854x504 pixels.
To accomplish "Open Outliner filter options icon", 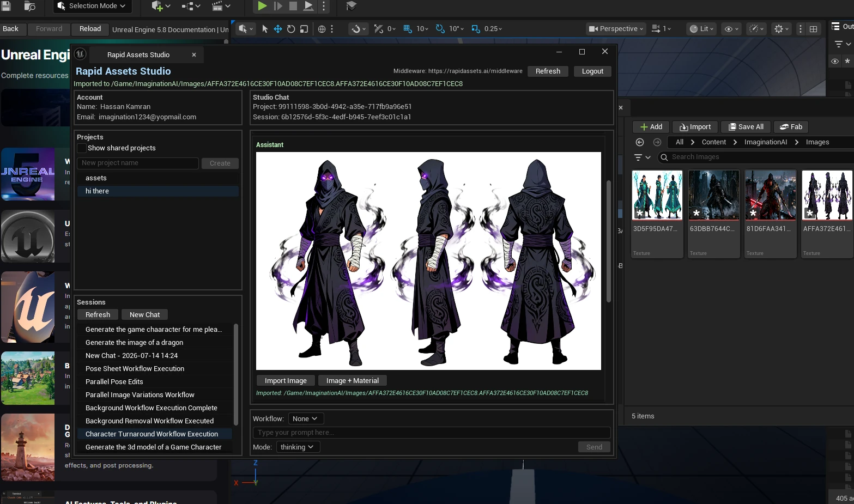I will tap(843, 44).
